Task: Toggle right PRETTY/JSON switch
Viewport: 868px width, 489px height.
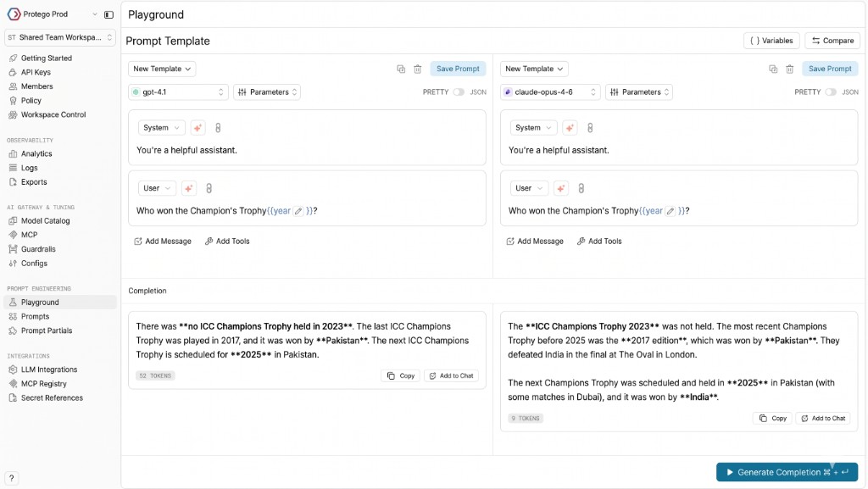Action: tap(831, 92)
